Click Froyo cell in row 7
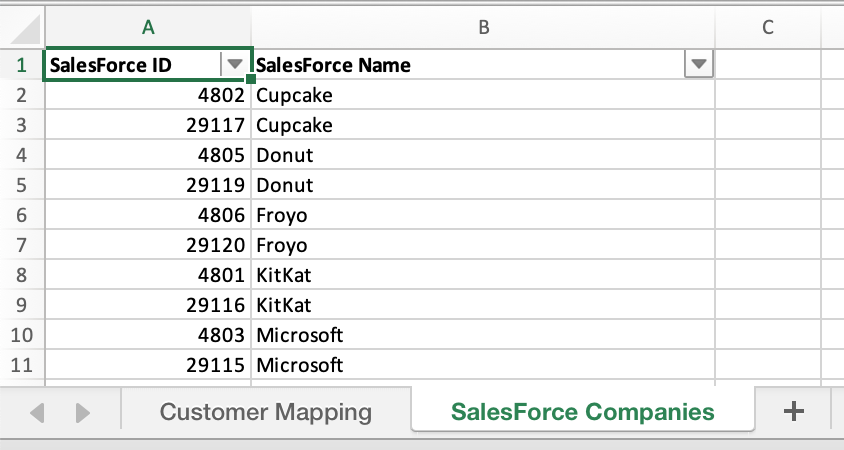The width and height of the screenshot is (844, 450). [x=483, y=245]
